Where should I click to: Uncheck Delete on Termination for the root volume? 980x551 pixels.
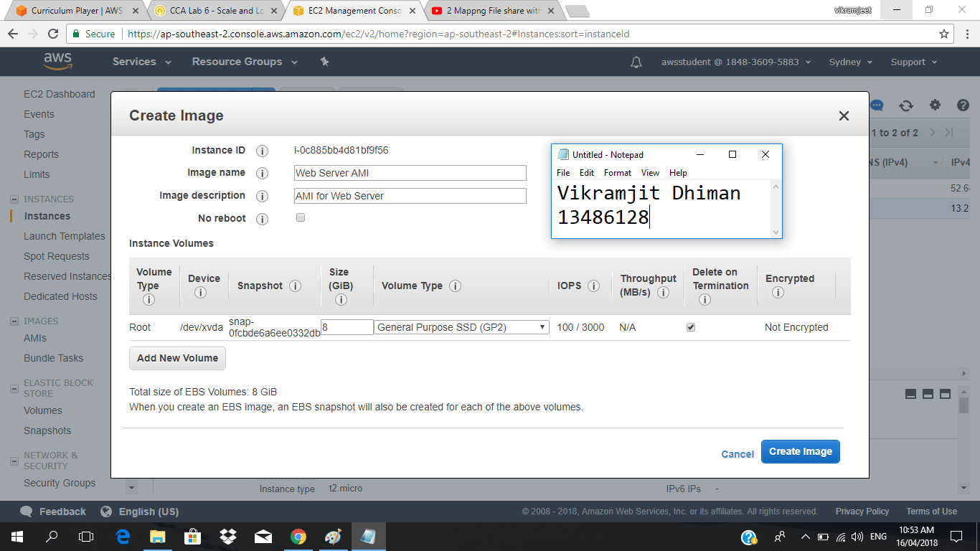pos(690,327)
